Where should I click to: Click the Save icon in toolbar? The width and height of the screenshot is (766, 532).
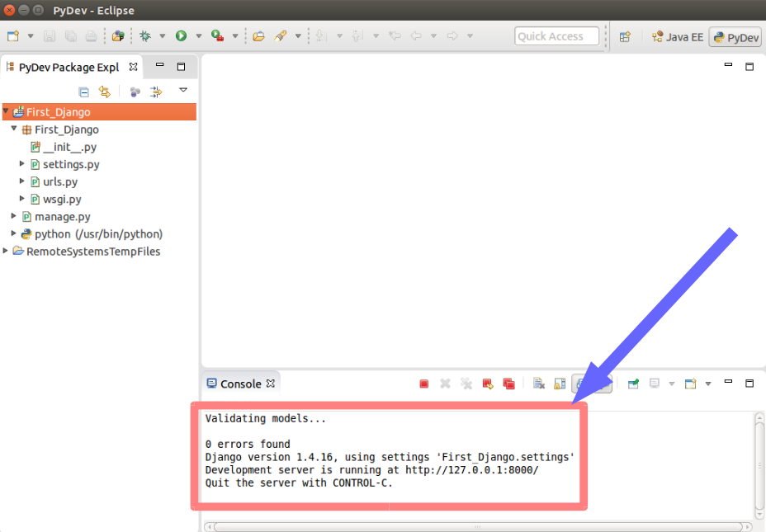[x=50, y=36]
